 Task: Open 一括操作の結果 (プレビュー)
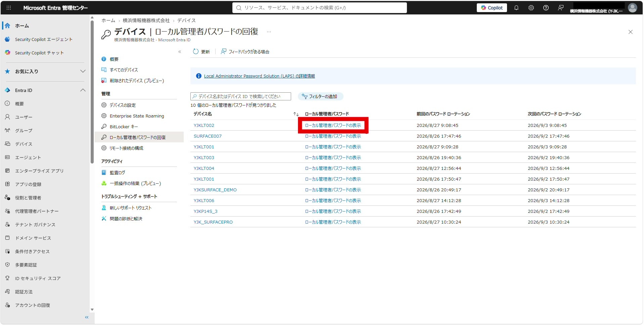(135, 183)
